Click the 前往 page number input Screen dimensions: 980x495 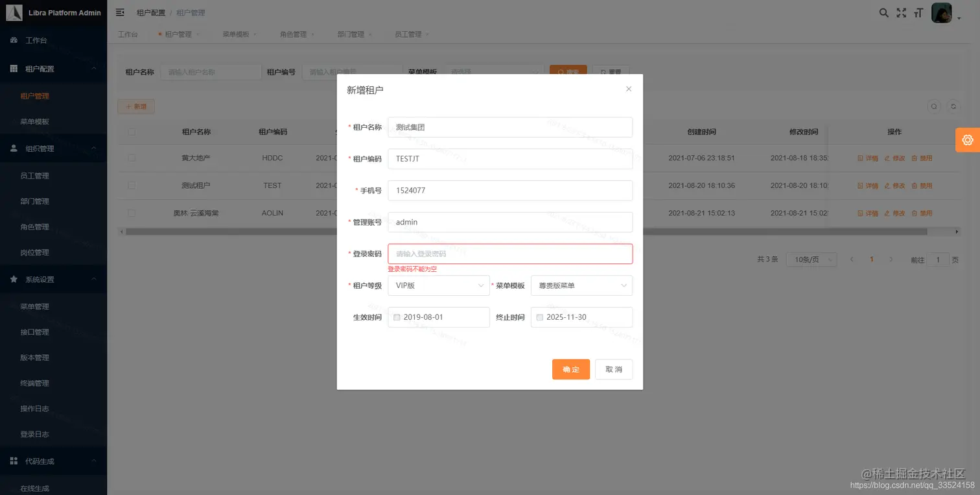tap(938, 260)
